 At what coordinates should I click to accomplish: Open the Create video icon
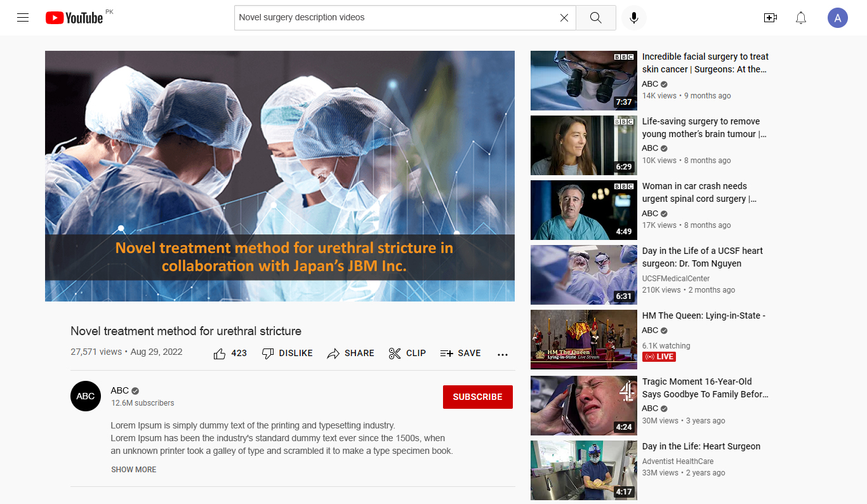(x=770, y=17)
